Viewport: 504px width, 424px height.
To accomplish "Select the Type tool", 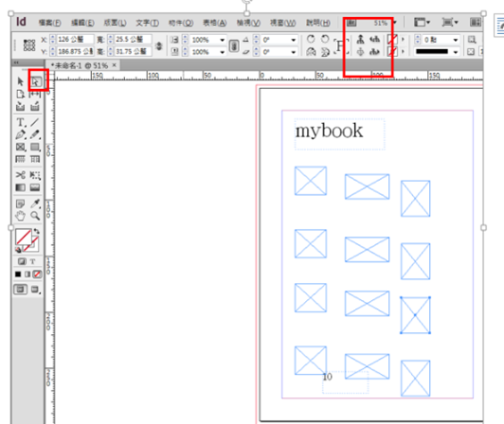I will 21,122.
